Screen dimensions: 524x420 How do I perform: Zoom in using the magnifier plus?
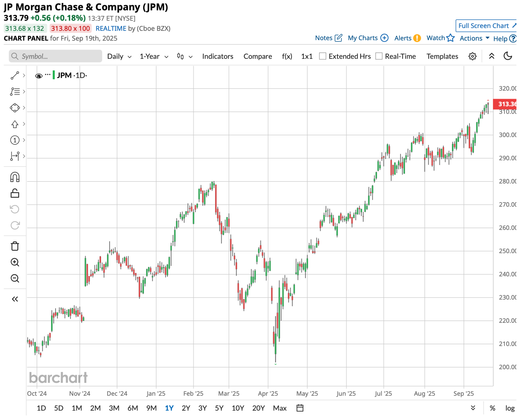pos(15,262)
